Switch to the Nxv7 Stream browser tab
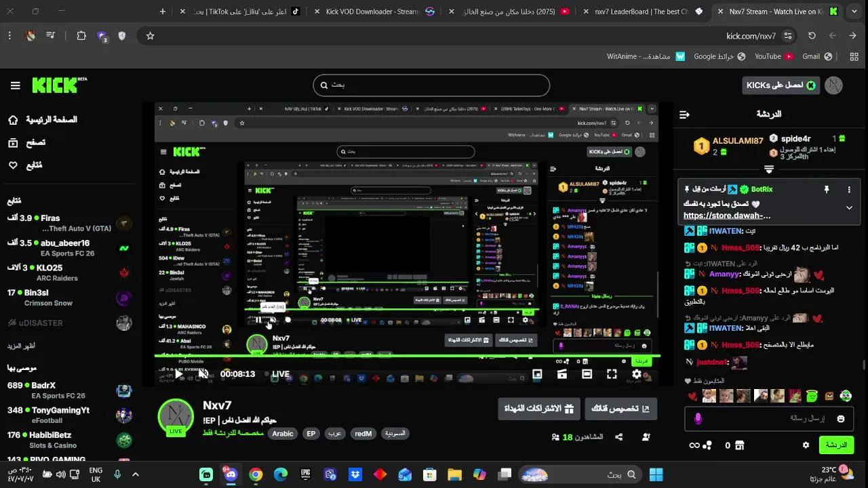 click(x=778, y=12)
